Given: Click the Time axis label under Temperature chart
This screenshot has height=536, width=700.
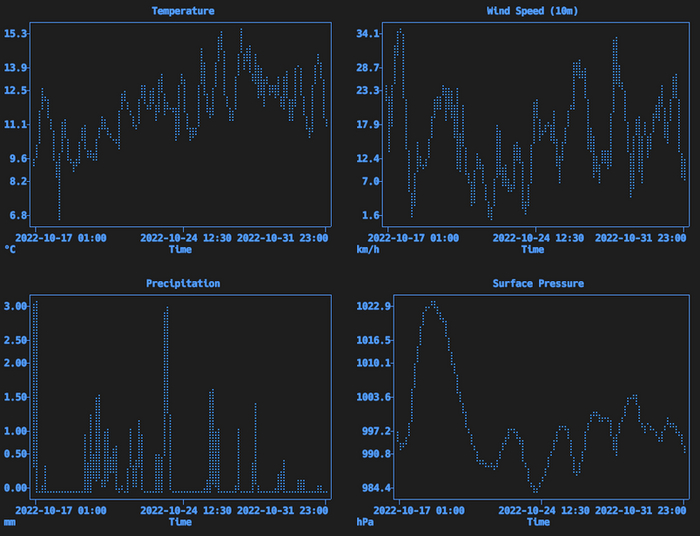Looking at the screenshot, I should click(x=180, y=249).
